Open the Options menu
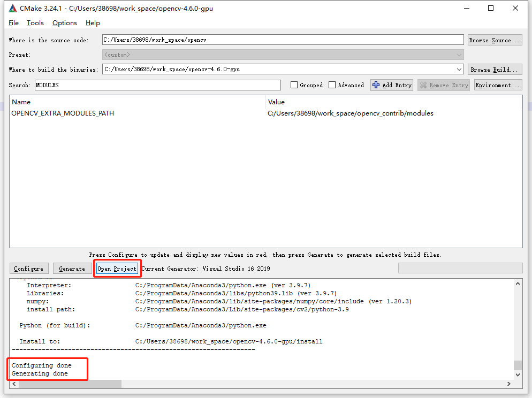This screenshot has width=532, height=398. [64, 23]
